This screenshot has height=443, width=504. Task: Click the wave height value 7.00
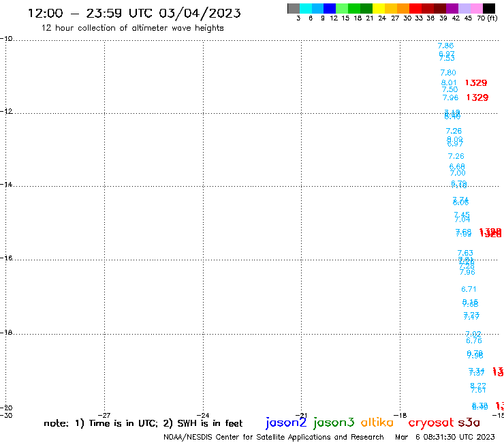point(458,173)
